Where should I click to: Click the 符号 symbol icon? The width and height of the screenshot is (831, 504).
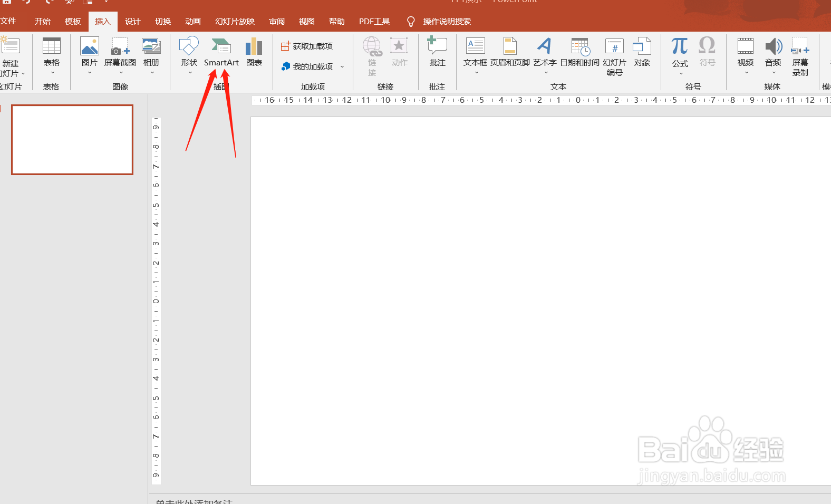[707, 46]
